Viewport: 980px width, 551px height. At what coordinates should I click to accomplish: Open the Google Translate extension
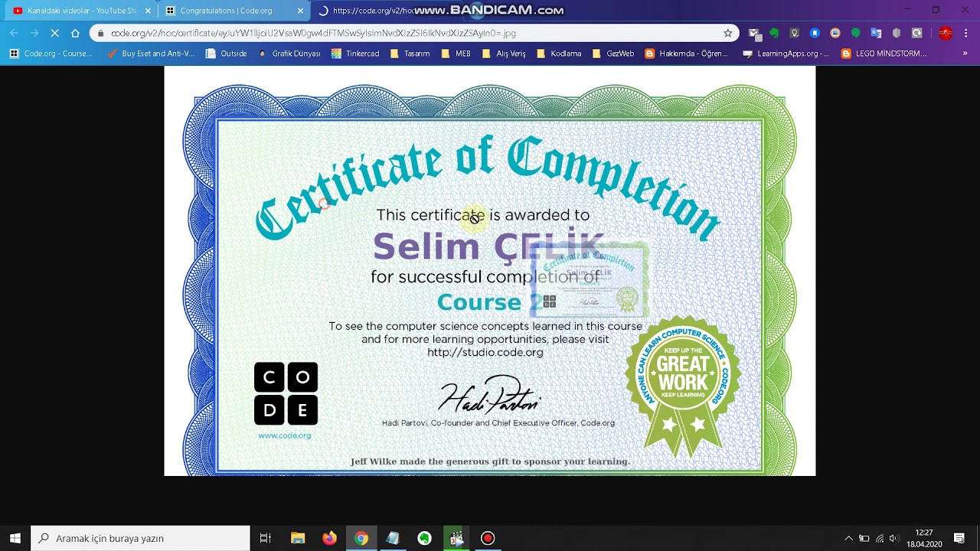click(877, 33)
